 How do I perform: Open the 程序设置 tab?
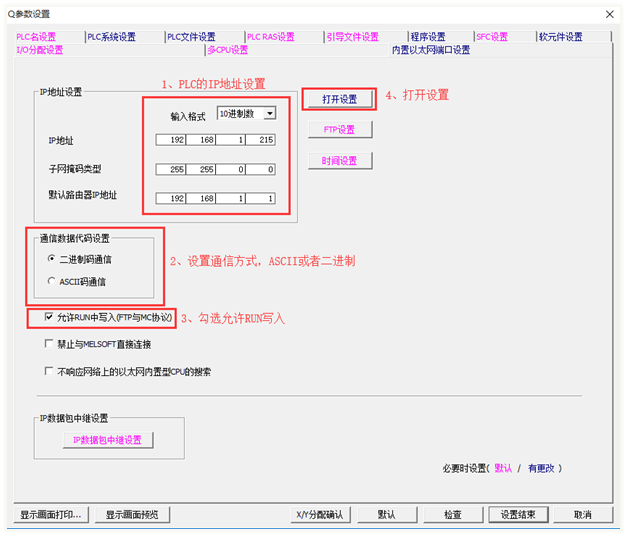click(x=428, y=37)
